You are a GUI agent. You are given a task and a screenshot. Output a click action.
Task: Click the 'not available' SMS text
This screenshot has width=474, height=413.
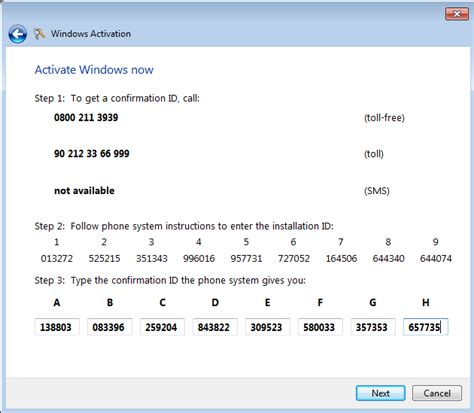[84, 191]
